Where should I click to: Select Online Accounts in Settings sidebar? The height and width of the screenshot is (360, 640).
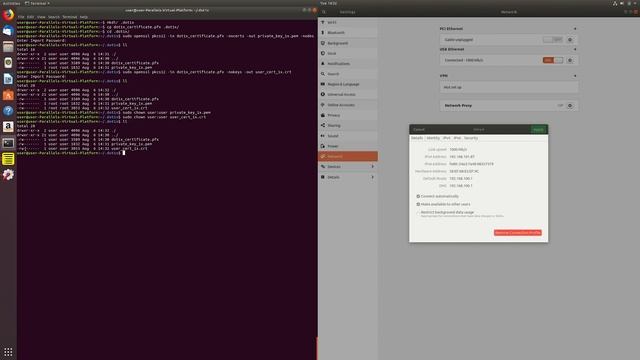point(348,105)
